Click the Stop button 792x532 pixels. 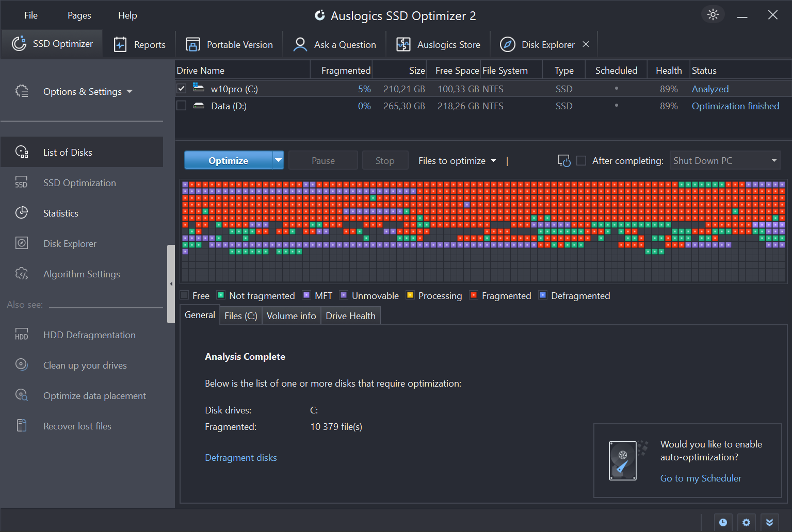click(x=385, y=160)
